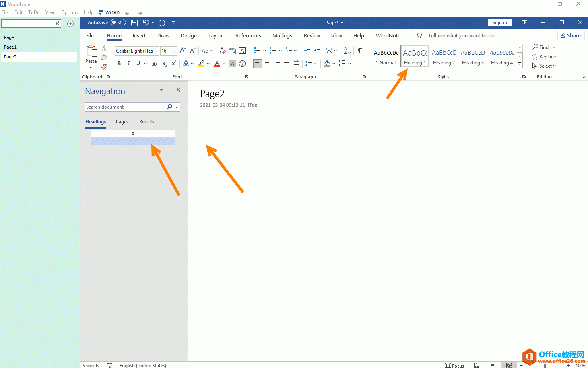
Task: Click the Show/Hide paragraph marks icon
Action: click(360, 51)
